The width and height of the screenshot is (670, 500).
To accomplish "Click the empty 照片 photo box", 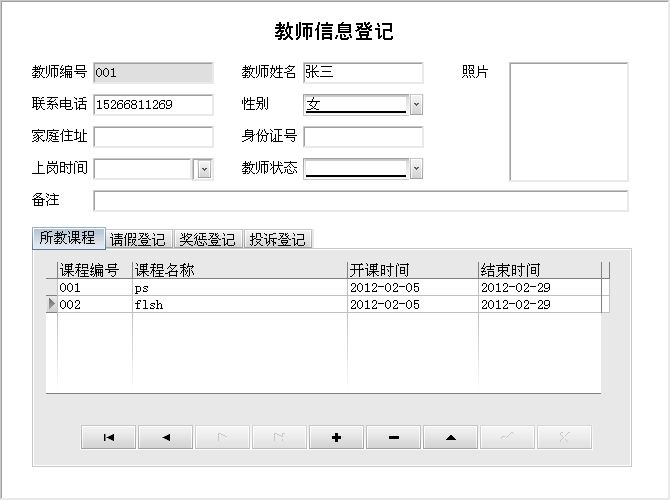I will point(568,122).
